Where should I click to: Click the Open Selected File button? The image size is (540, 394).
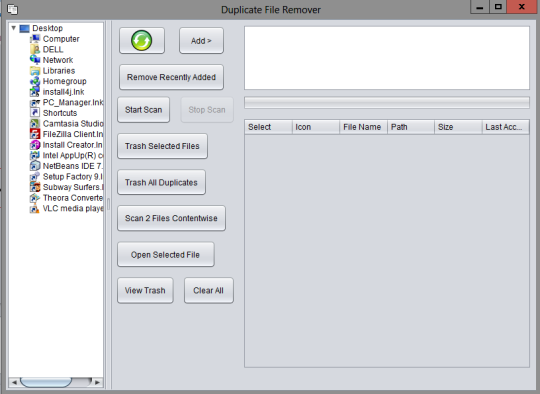[x=165, y=255]
